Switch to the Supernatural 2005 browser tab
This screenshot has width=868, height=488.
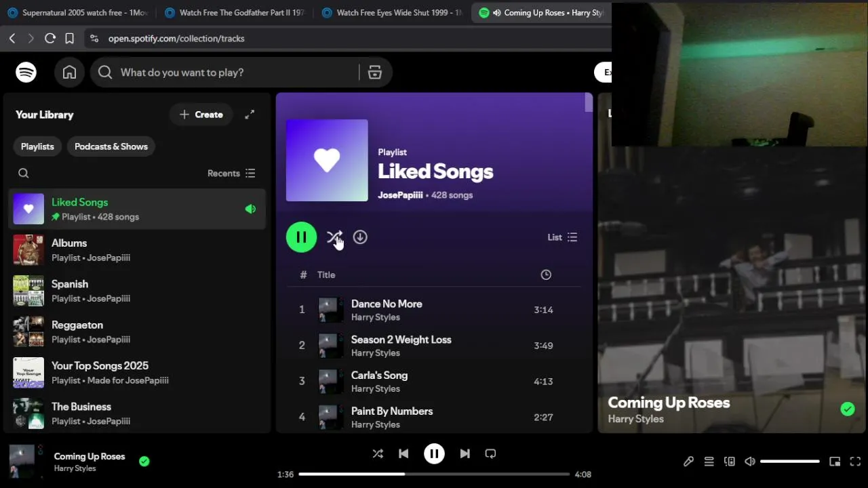point(78,13)
